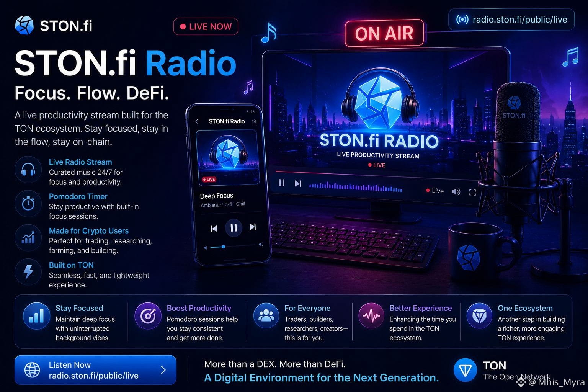
Task: Select the Stay Focused heading
Action: point(79,308)
